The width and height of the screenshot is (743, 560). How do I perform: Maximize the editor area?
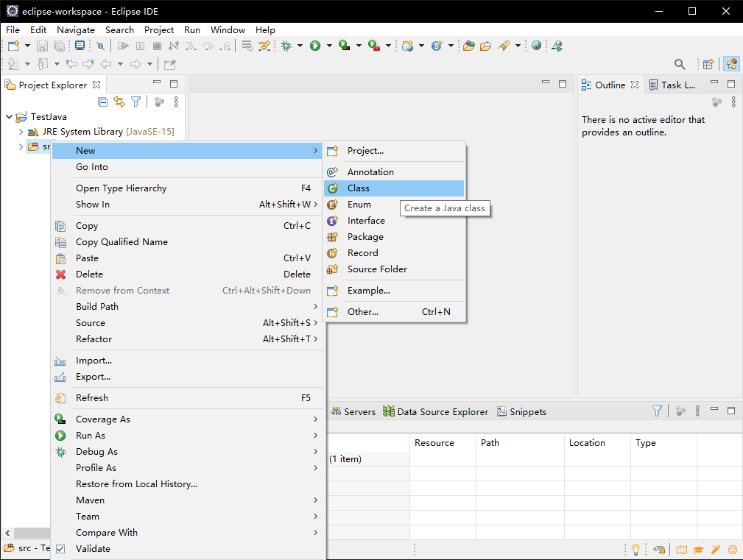pyautogui.click(x=563, y=84)
